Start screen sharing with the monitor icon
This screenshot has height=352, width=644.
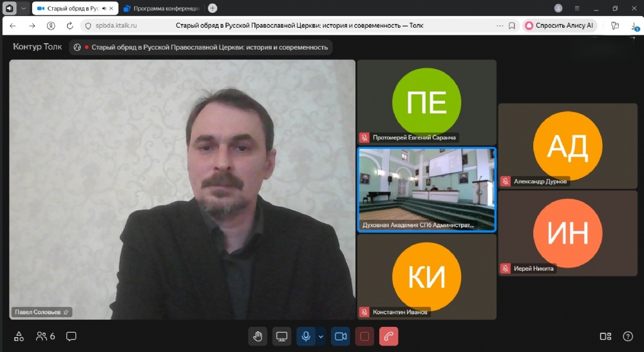pos(282,337)
